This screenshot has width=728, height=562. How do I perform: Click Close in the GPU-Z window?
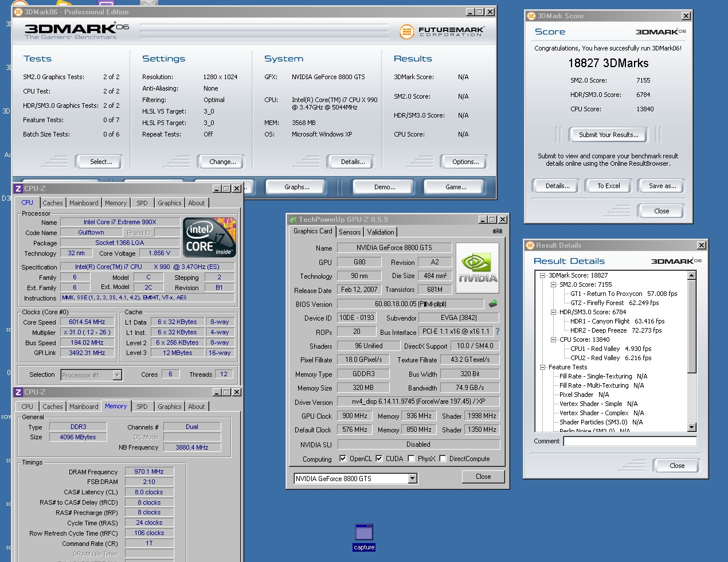[x=483, y=477]
